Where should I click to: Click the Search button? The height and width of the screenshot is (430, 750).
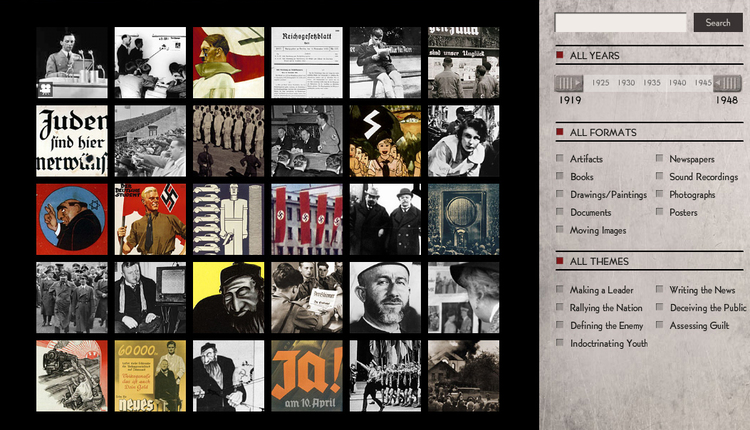[718, 23]
